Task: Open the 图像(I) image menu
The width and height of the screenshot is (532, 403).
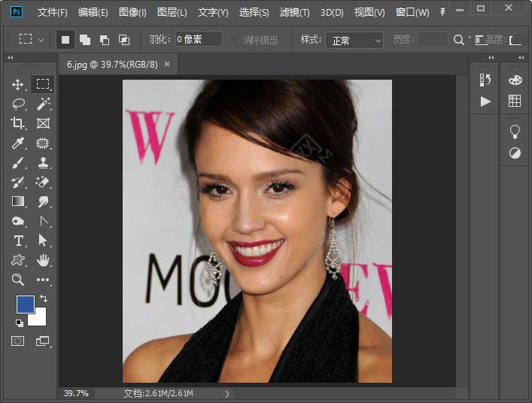Action: (132, 13)
